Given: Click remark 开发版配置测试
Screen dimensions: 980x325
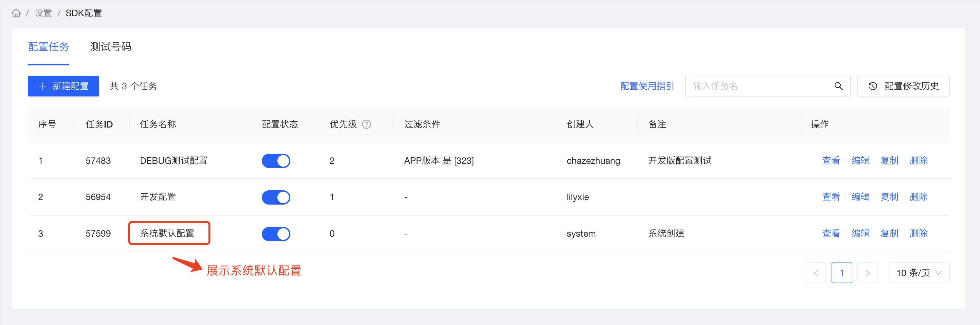Looking at the screenshot, I should click(x=680, y=161).
